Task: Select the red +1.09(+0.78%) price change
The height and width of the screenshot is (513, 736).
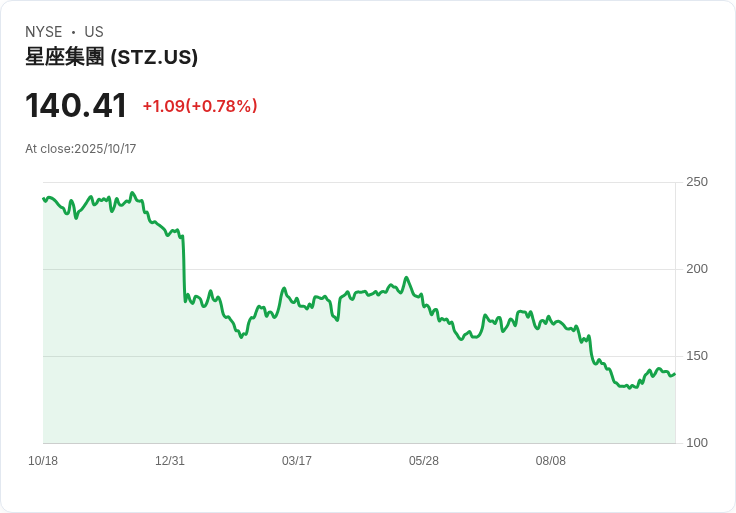Action: [x=200, y=106]
